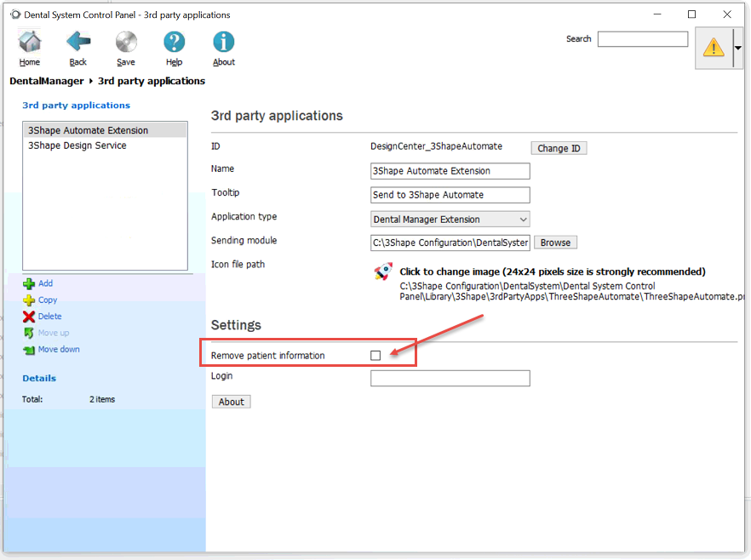Click into the Name field
The image size is (751, 560).
450,171
